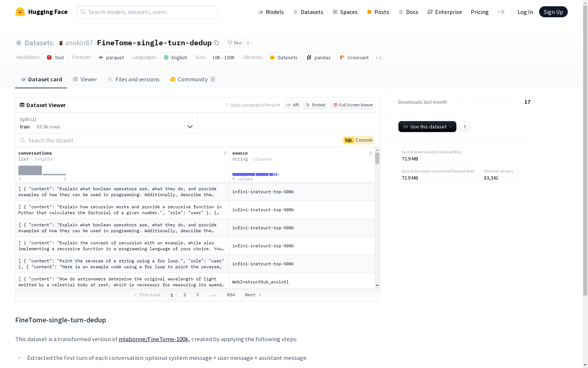Image resolution: width=588 pixels, height=368 pixels.
Task: Click the table vertical scrollbar
Action: tap(377, 158)
